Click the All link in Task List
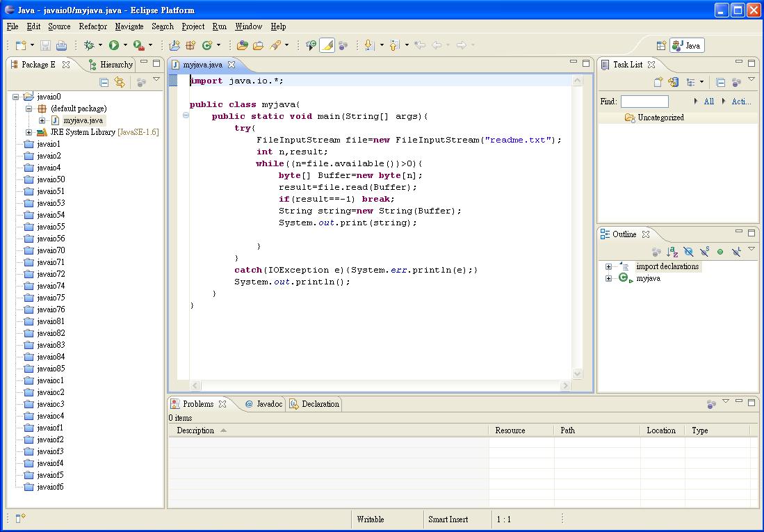The height and width of the screenshot is (532, 764). pyautogui.click(x=709, y=102)
